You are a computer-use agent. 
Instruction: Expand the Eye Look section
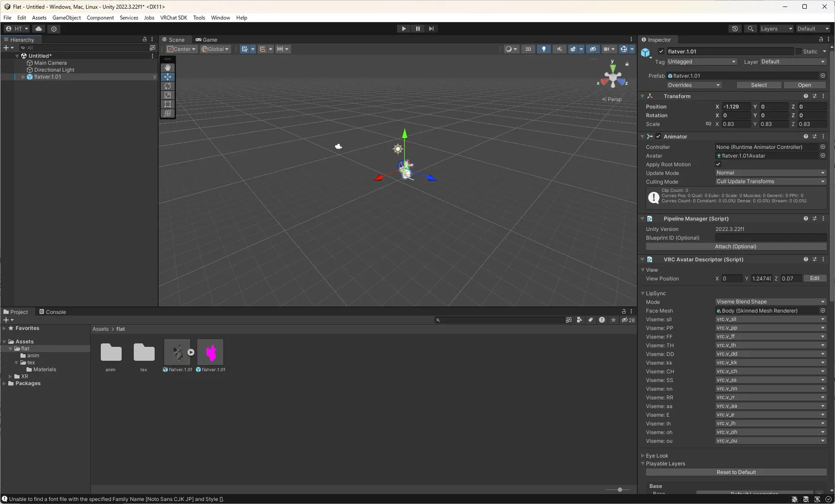click(643, 456)
